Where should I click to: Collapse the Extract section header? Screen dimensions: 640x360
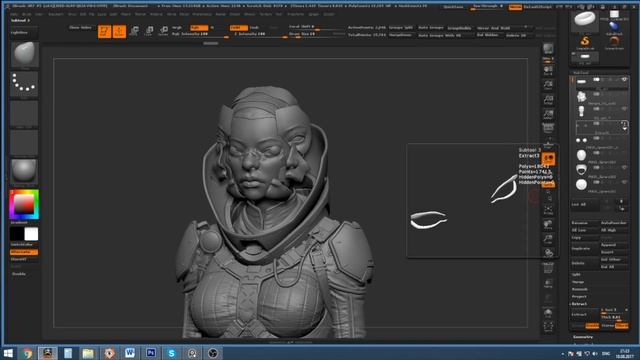click(x=579, y=304)
